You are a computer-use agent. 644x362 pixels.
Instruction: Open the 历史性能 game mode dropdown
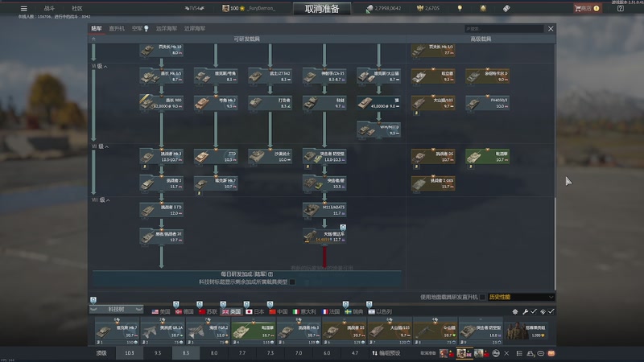point(521,297)
